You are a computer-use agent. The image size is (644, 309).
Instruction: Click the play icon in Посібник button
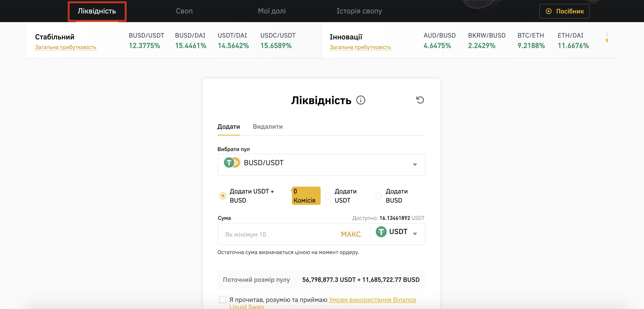point(549,11)
